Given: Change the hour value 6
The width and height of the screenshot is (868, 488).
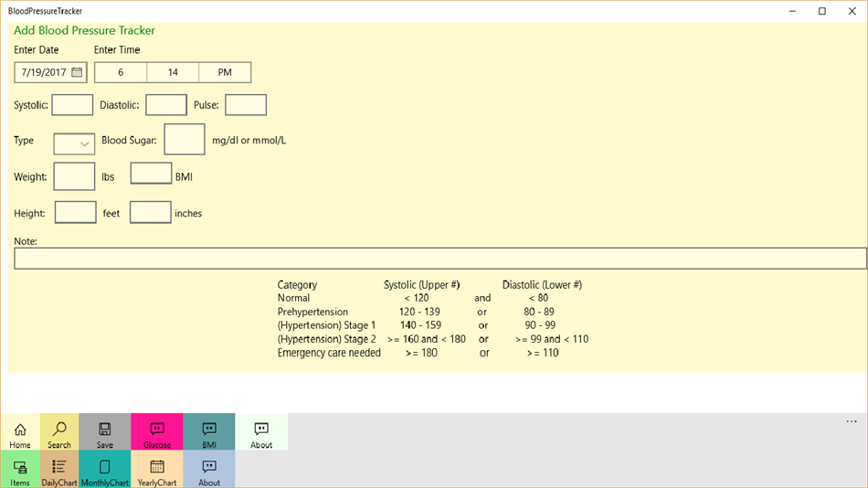Looking at the screenshot, I should tap(121, 72).
